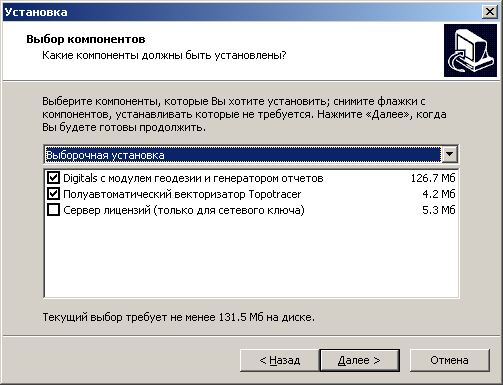This screenshot has height=385, width=503.
Task: Continue with the Далее button
Action: [359, 360]
